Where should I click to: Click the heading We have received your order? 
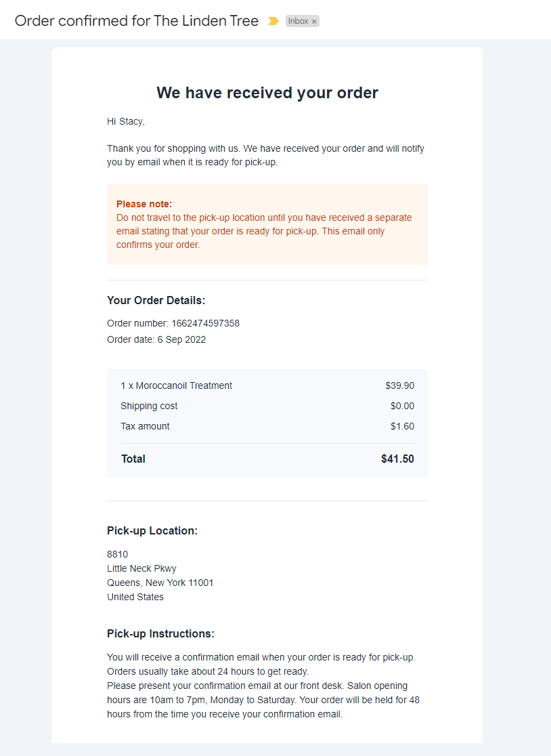(x=267, y=93)
